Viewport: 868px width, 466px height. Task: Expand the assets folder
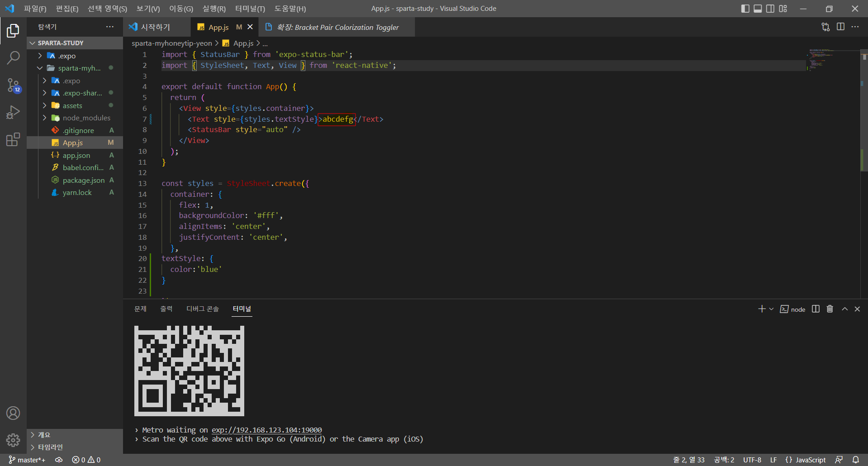(75, 105)
